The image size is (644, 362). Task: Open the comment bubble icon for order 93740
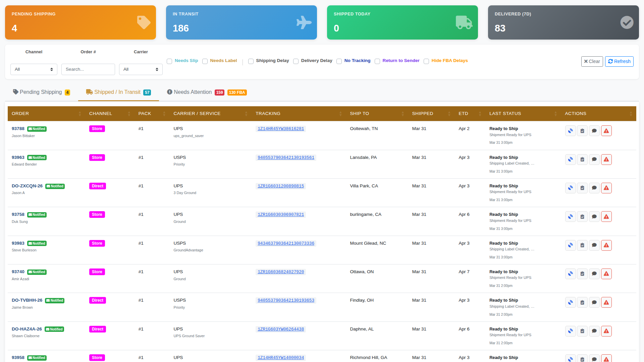(594, 274)
